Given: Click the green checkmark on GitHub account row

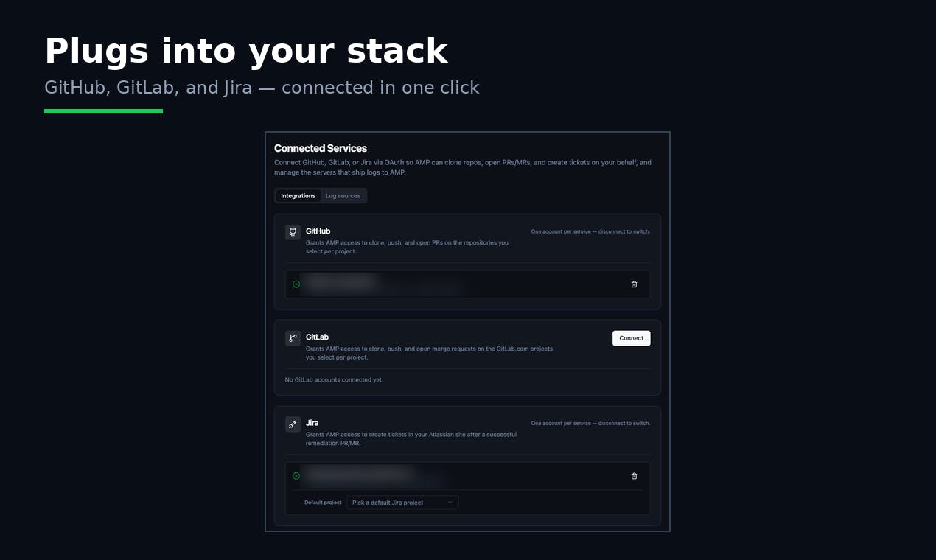Looking at the screenshot, I should (x=296, y=284).
